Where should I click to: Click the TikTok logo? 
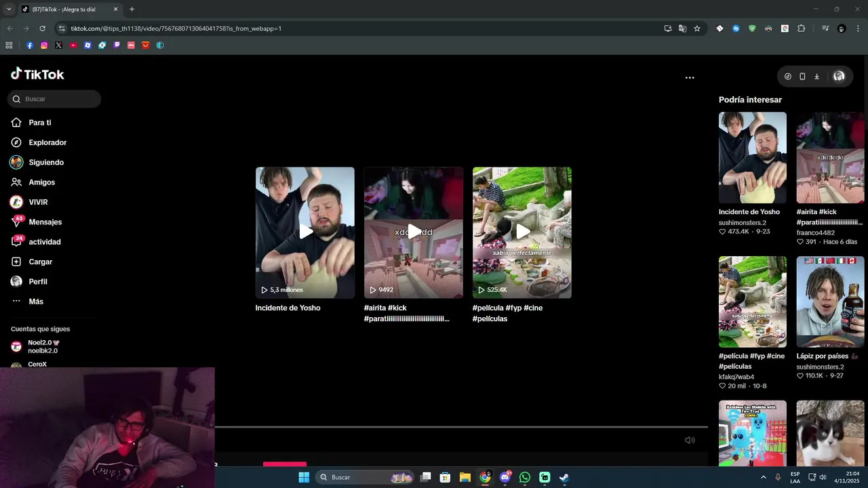37,74
